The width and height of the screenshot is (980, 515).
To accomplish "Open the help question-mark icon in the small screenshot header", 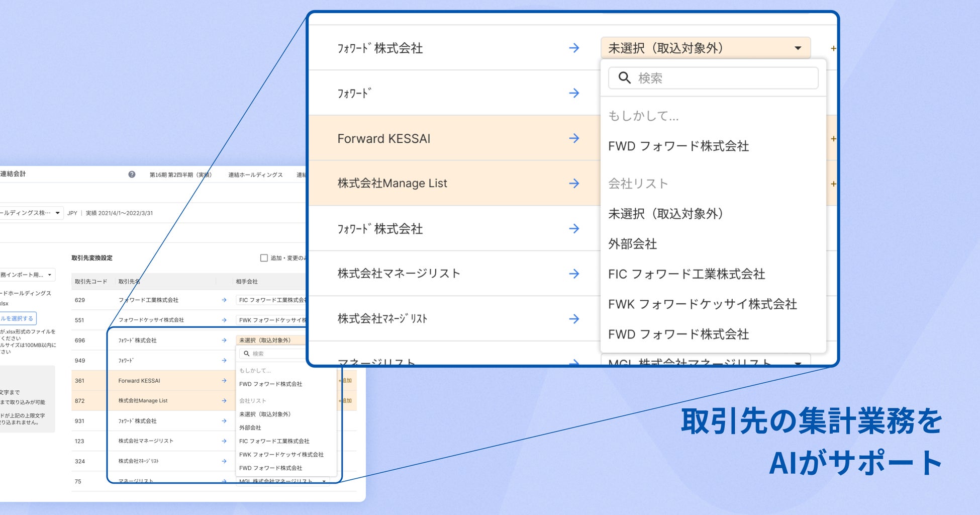I will click(x=132, y=175).
